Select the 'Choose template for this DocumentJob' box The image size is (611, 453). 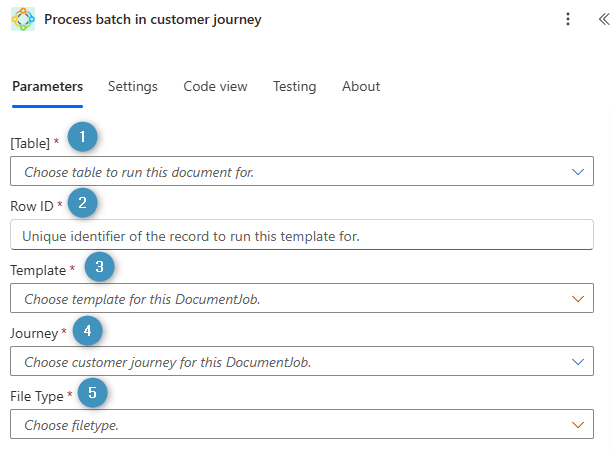pyautogui.click(x=290, y=298)
